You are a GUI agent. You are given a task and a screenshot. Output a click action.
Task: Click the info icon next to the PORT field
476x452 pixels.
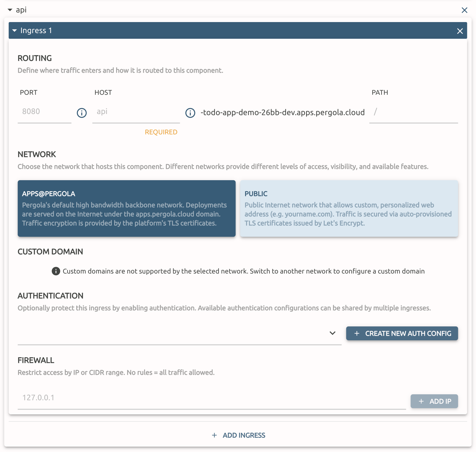pyautogui.click(x=82, y=113)
